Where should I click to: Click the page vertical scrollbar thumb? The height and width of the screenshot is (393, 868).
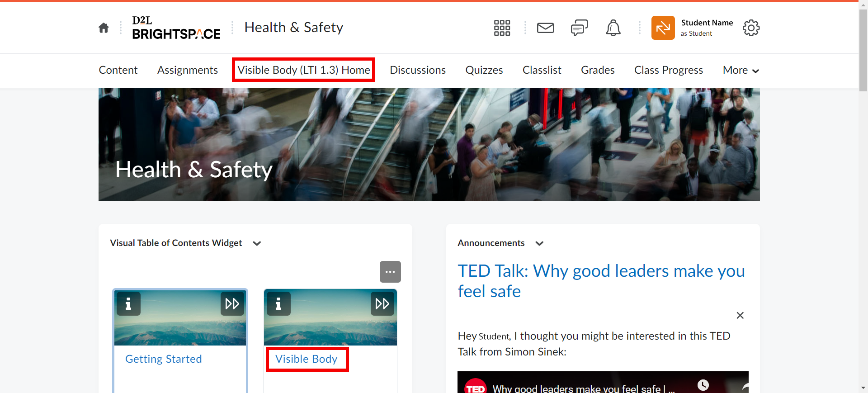pos(863,50)
